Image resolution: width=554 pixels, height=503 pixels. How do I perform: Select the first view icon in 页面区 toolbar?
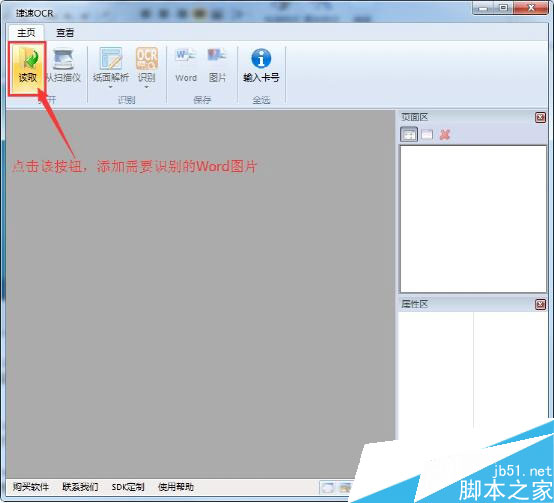pyautogui.click(x=409, y=135)
